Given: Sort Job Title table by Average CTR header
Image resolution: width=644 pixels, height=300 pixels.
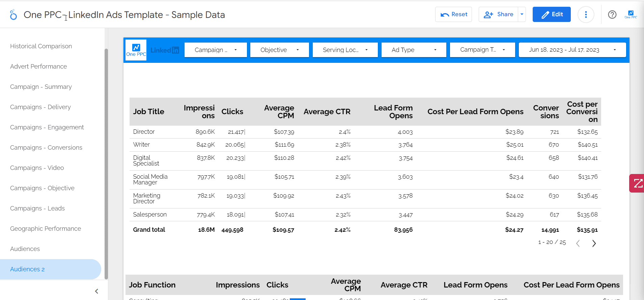Looking at the screenshot, I should pyautogui.click(x=327, y=111).
